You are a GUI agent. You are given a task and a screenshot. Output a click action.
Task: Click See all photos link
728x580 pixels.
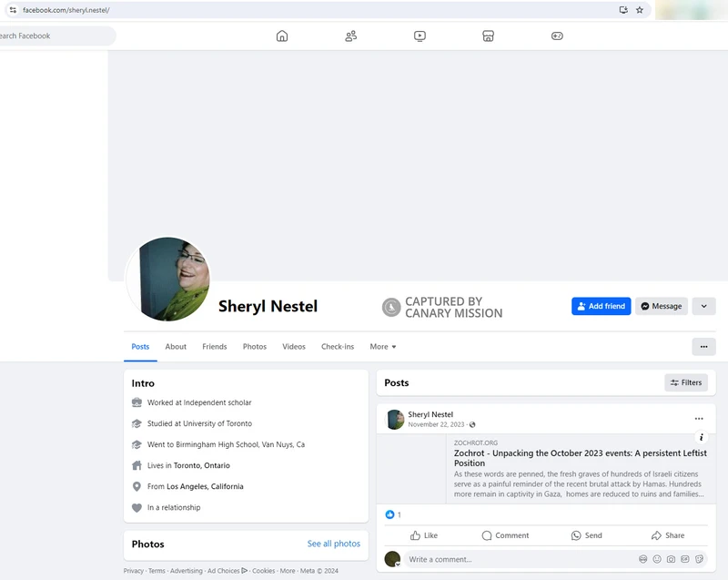(x=333, y=544)
